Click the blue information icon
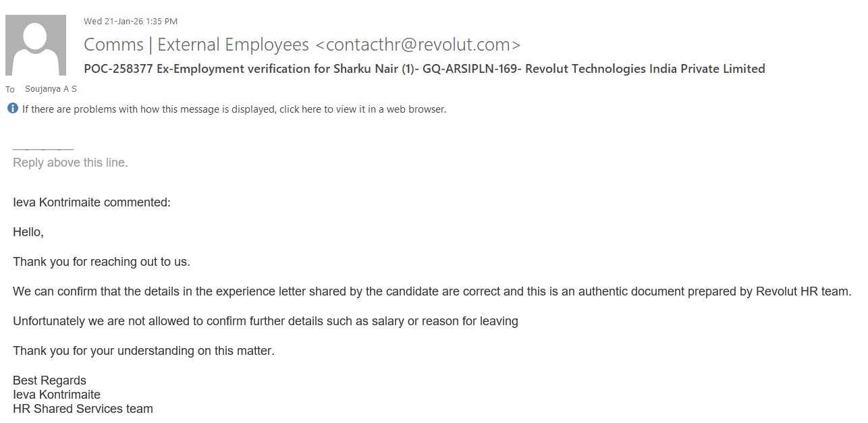The height and width of the screenshot is (423, 868). click(12, 109)
